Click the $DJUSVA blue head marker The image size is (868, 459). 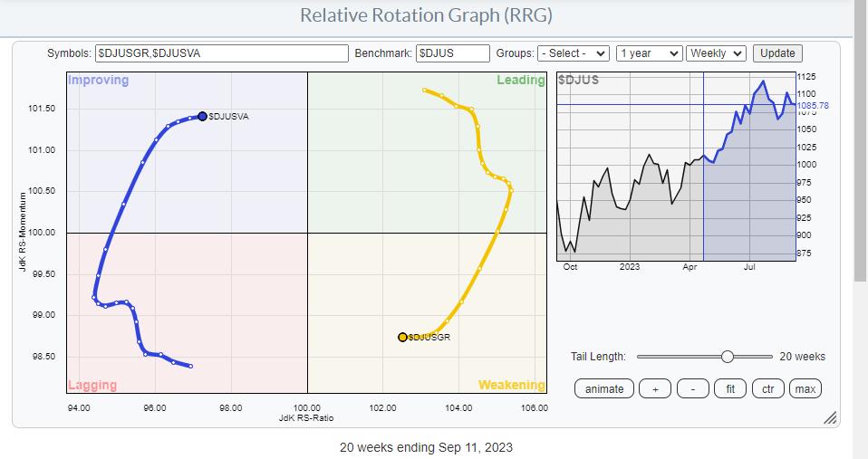pyautogui.click(x=202, y=116)
